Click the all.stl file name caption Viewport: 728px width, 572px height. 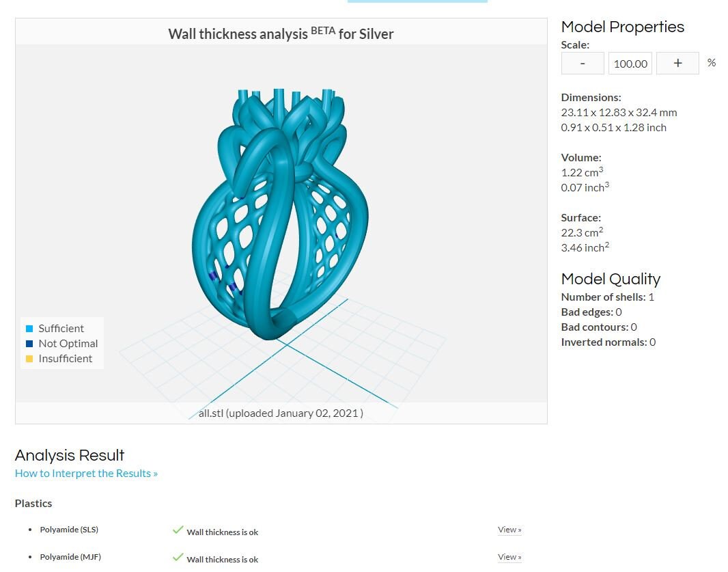click(281, 413)
